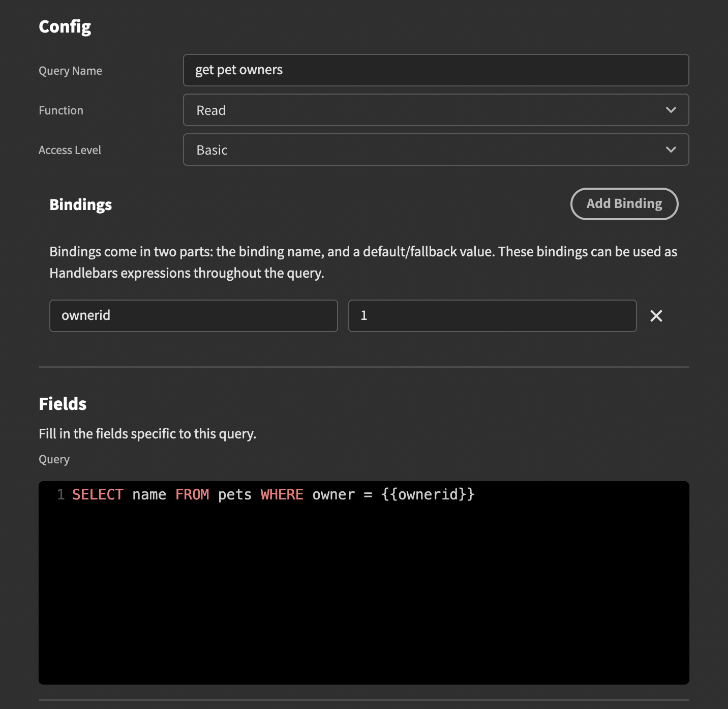This screenshot has height=709, width=728.
Task: Click the Config heading
Action: coord(65,26)
